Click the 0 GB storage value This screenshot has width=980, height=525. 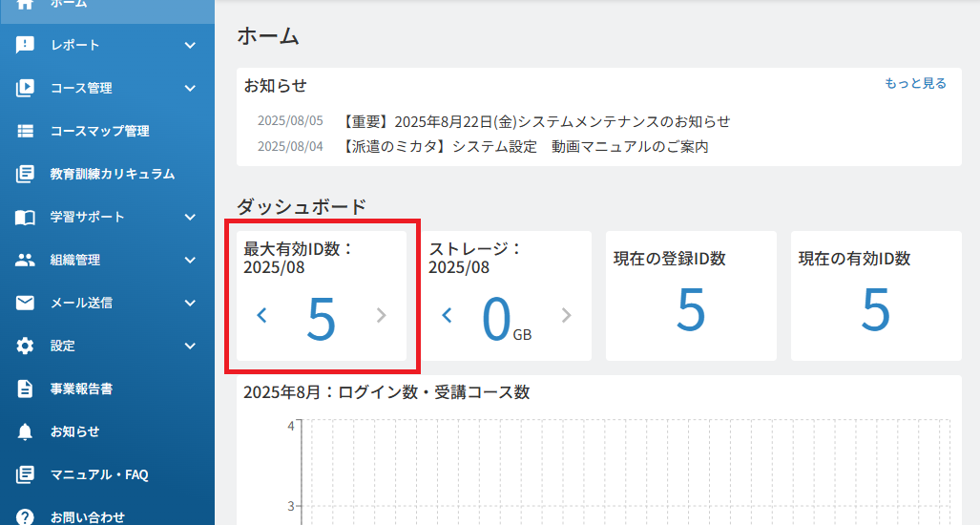coord(507,320)
